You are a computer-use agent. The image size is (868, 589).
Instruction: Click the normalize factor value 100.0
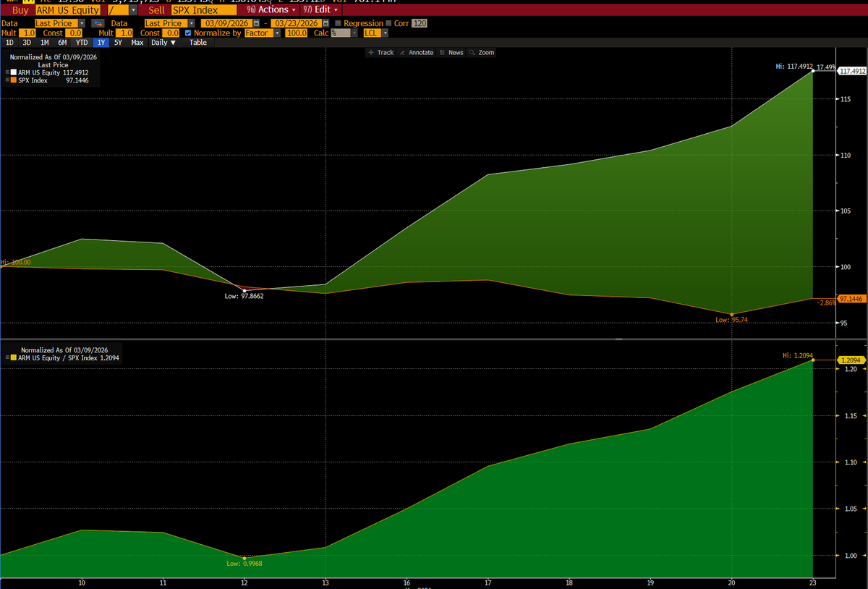click(x=295, y=33)
